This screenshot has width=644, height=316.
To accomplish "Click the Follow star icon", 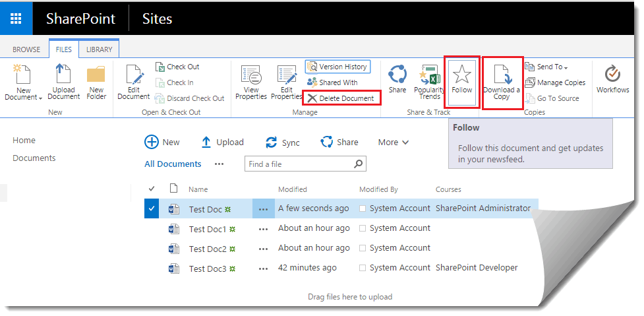I will tap(462, 75).
